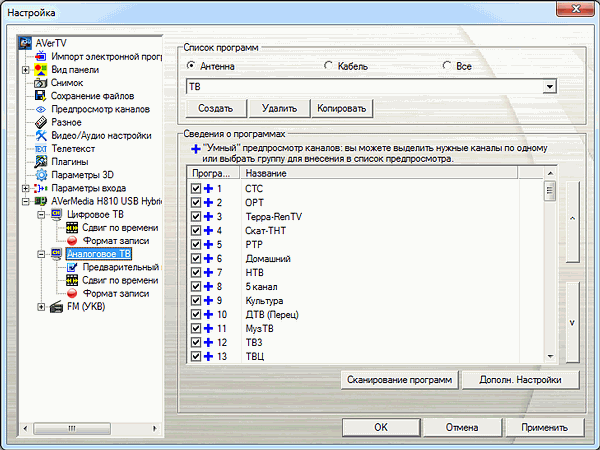The width and height of the screenshot is (600, 450).
Task: Click the Телетекст TEXT icon
Action: pos(41,149)
